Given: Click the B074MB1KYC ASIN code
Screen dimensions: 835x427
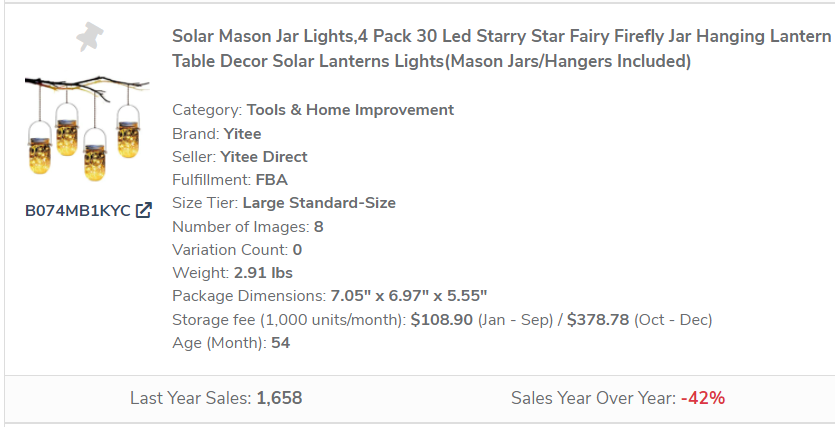Looking at the screenshot, I should pos(77,211).
